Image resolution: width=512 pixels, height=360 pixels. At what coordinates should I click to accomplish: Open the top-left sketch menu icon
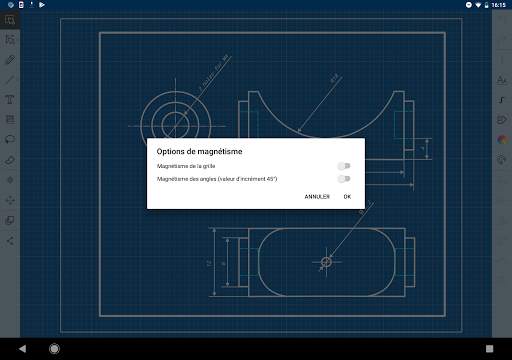point(10,20)
